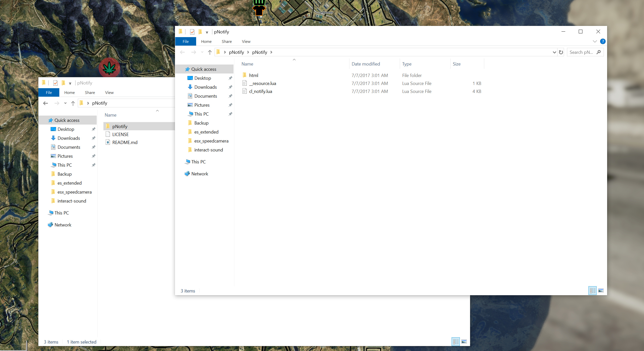Refresh the pNotify folder view

pyautogui.click(x=561, y=52)
